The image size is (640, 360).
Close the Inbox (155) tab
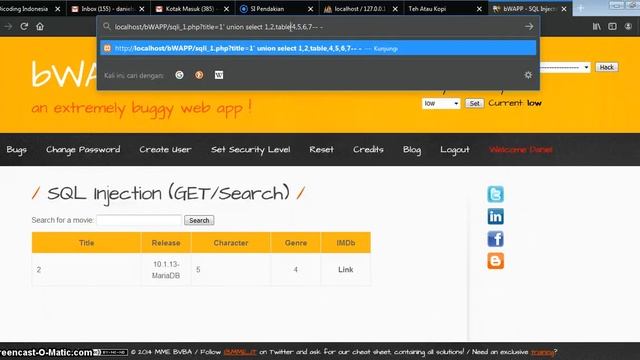(142, 9)
